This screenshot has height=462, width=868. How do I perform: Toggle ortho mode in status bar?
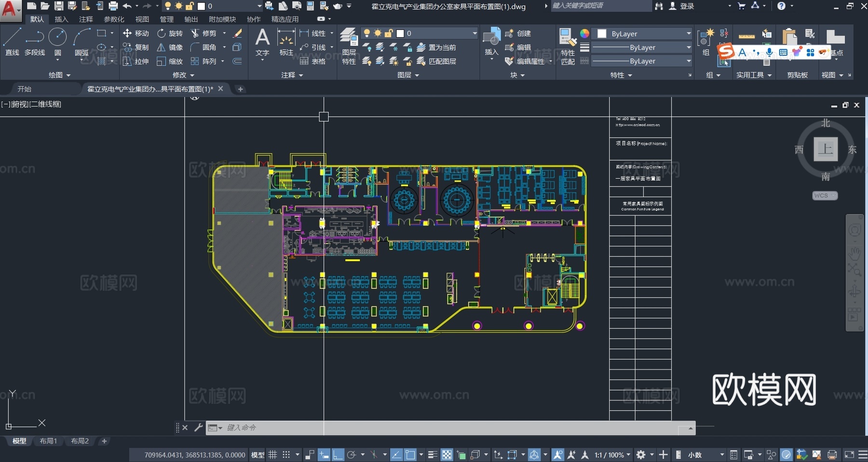click(x=338, y=455)
